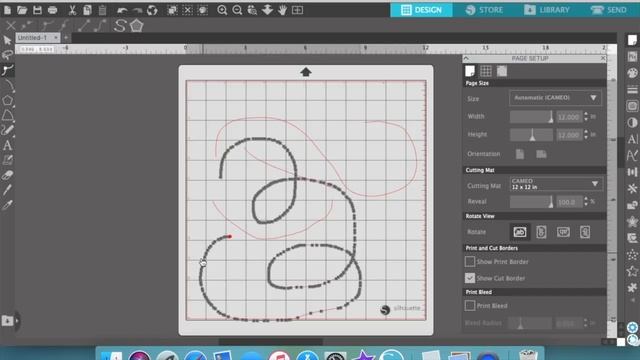Expand the library flyout arrow
This screenshot has width=640, height=360.
tap(17, 321)
